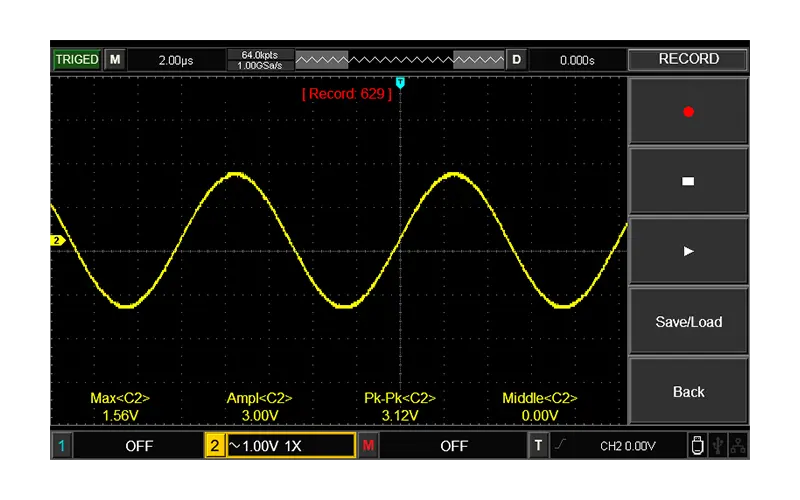Click the USB connection symbol icon
This screenshot has width=800, height=500.
pyautogui.click(x=717, y=446)
